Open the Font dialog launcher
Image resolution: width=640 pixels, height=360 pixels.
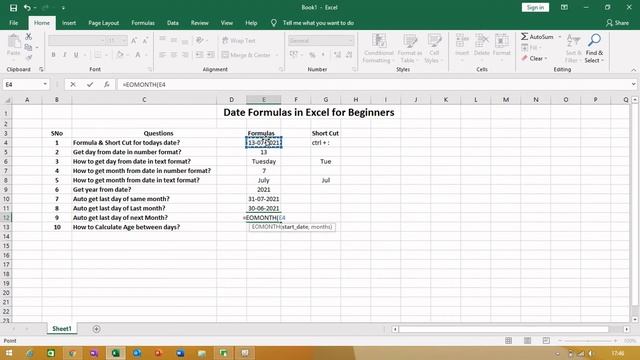point(150,69)
